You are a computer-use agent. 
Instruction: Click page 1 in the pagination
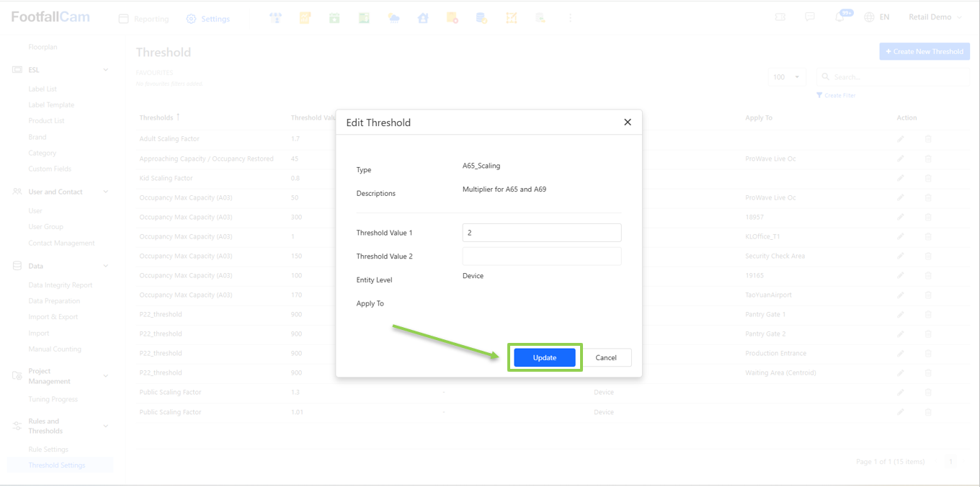[951, 462]
